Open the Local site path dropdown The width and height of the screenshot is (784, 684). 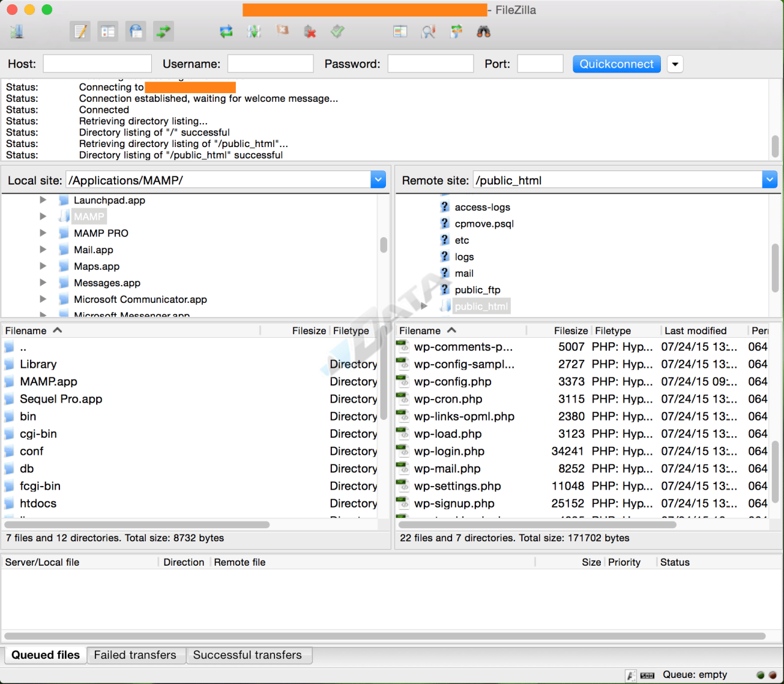pyautogui.click(x=378, y=180)
